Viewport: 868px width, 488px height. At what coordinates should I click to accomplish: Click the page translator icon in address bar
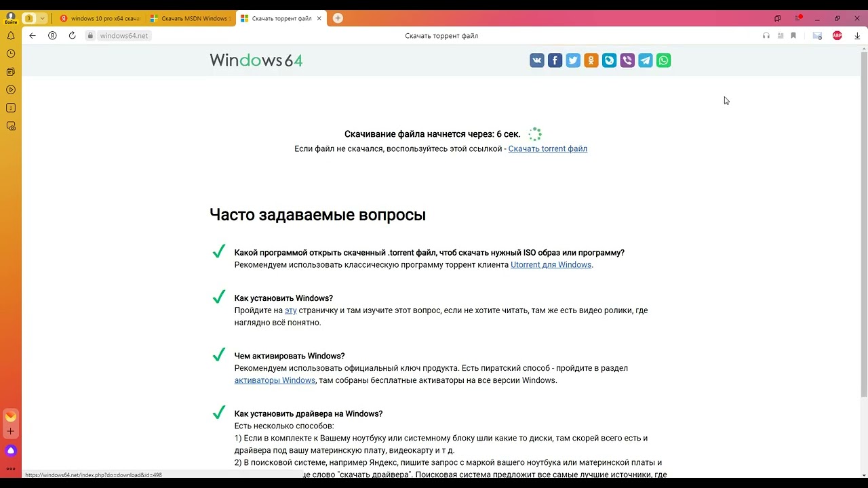tap(781, 36)
